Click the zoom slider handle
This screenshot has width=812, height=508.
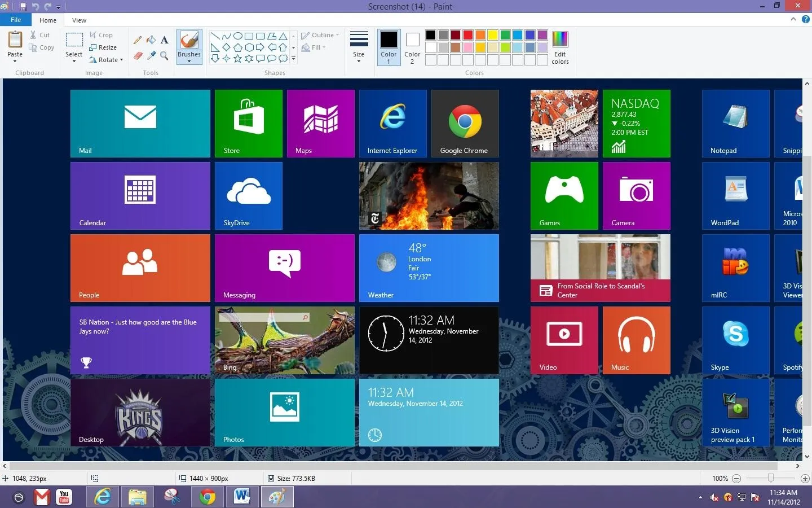click(x=770, y=479)
